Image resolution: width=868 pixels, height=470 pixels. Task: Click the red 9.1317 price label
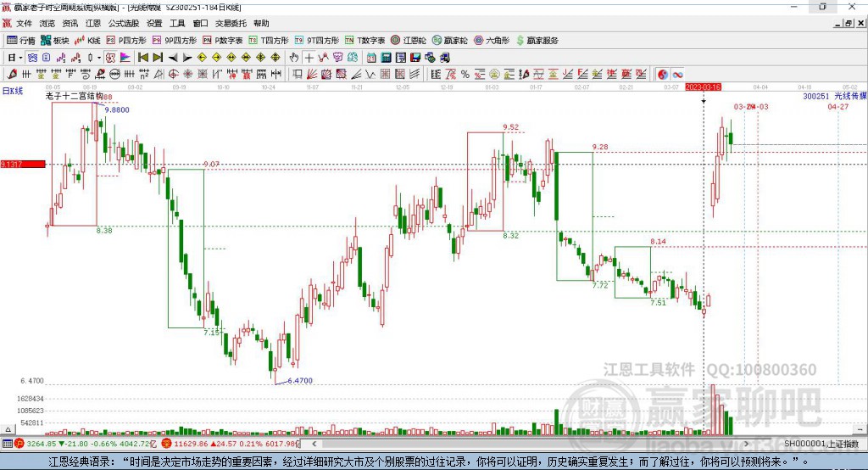[x=23, y=164]
